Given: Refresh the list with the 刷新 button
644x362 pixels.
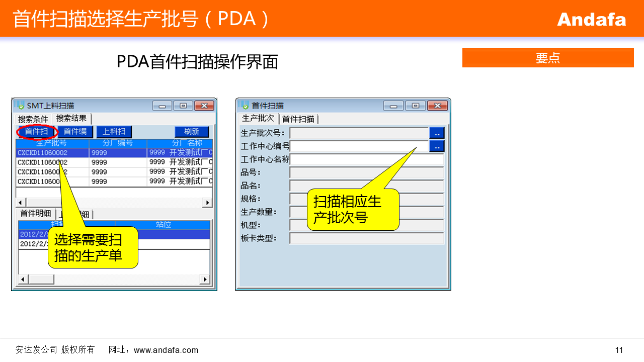Looking at the screenshot, I should point(192,132).
